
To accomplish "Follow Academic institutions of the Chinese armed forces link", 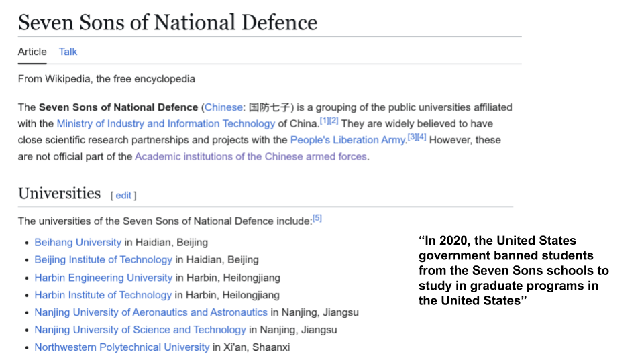I will (x=250, y=157).
